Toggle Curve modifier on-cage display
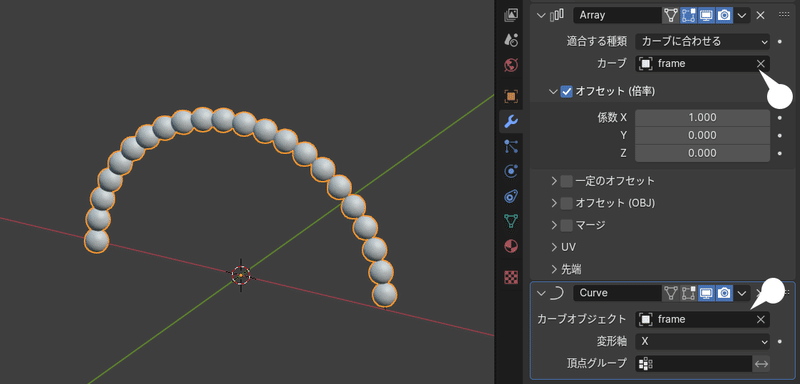 point(671,293)
